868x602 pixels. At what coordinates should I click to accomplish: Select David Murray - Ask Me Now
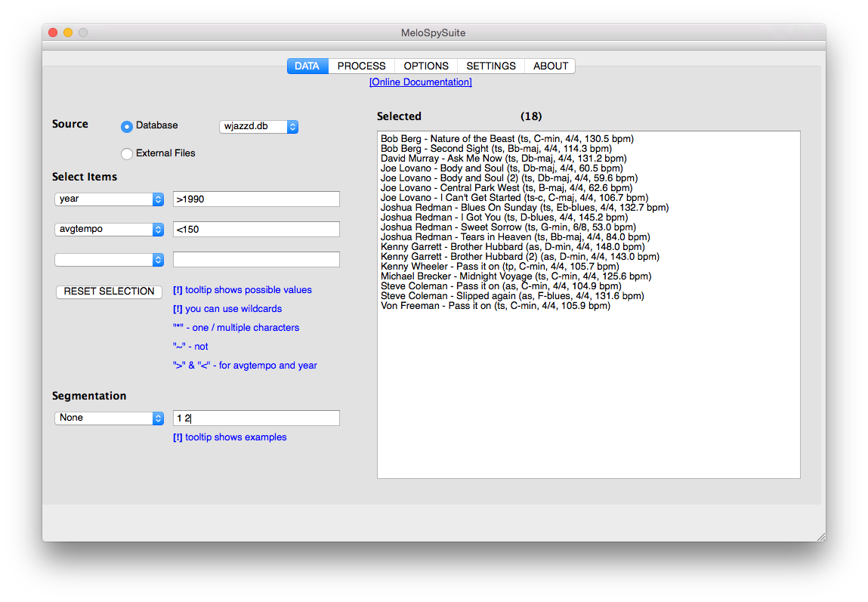pos(504,159)
